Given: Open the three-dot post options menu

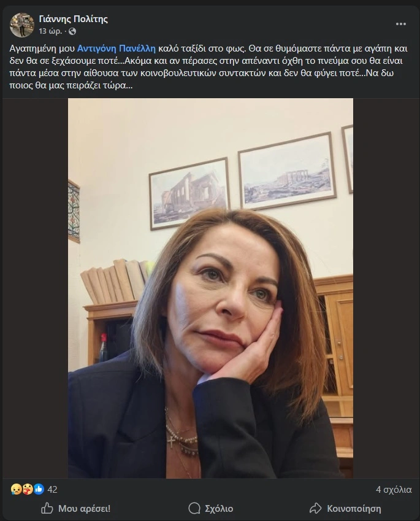Looking at the screenshot, I should pyautogui.click(x=401, y=24).
